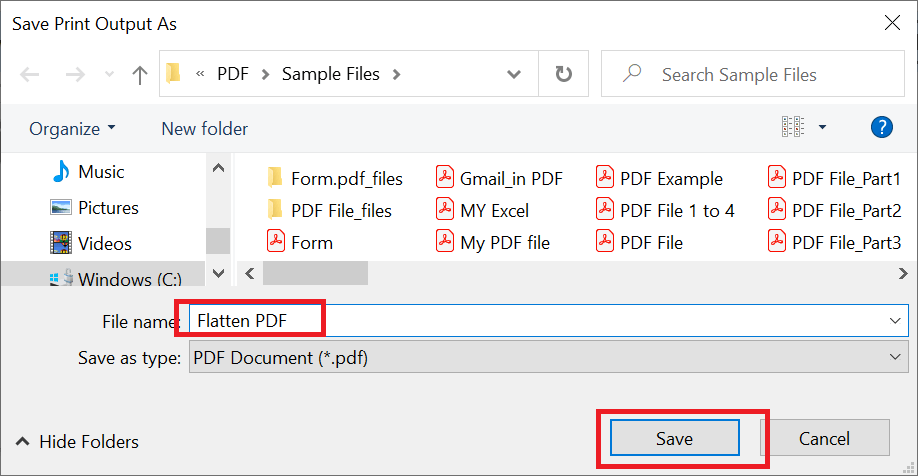The height and width of the screenshot is (476, 918).
Task: Click the Save button
Action: [x=674, y=439]
